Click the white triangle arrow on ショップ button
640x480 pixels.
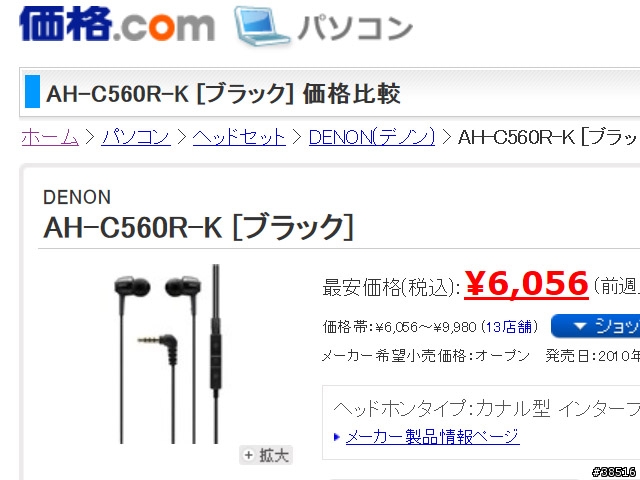pos(580,326)
